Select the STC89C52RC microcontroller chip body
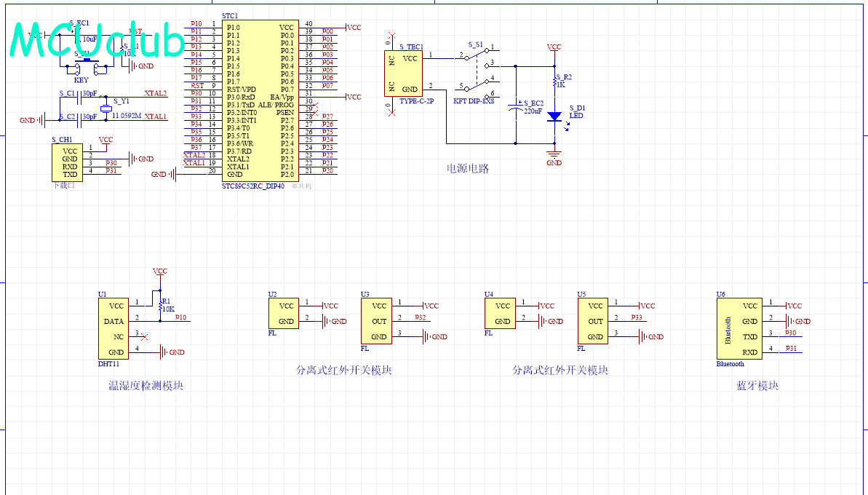Viewport: 868px width, 495px height. [260, 100]
